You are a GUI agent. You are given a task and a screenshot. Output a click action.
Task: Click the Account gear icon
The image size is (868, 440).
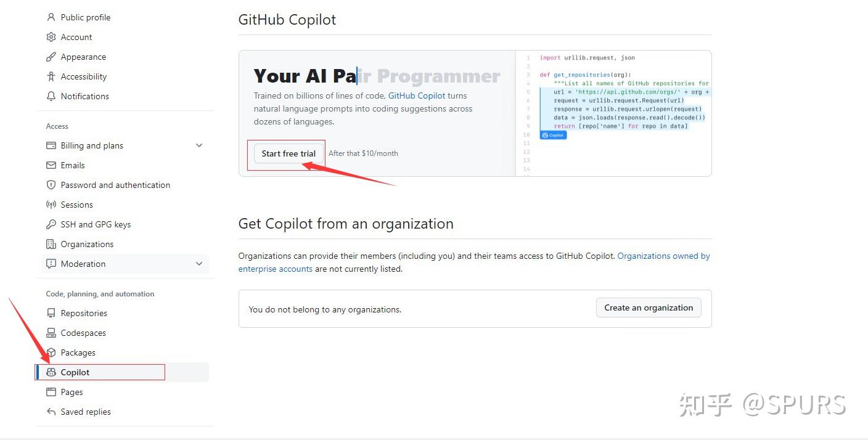(51, 37)
